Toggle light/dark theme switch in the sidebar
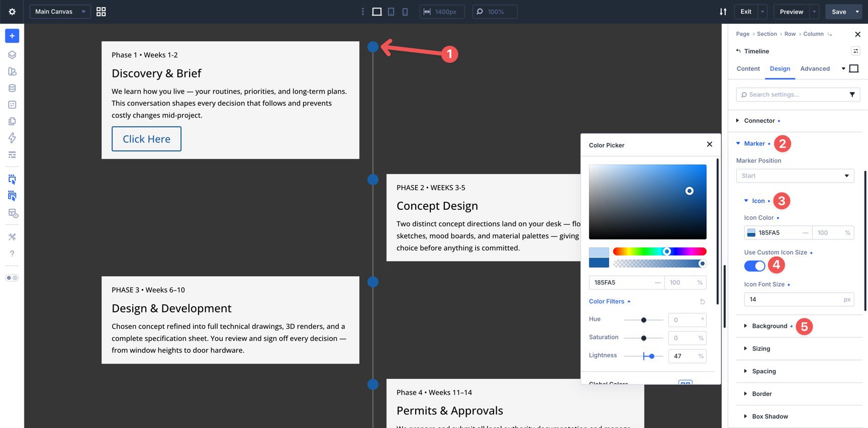This screenshot has width=868, height=428. [x=12, y=278]
